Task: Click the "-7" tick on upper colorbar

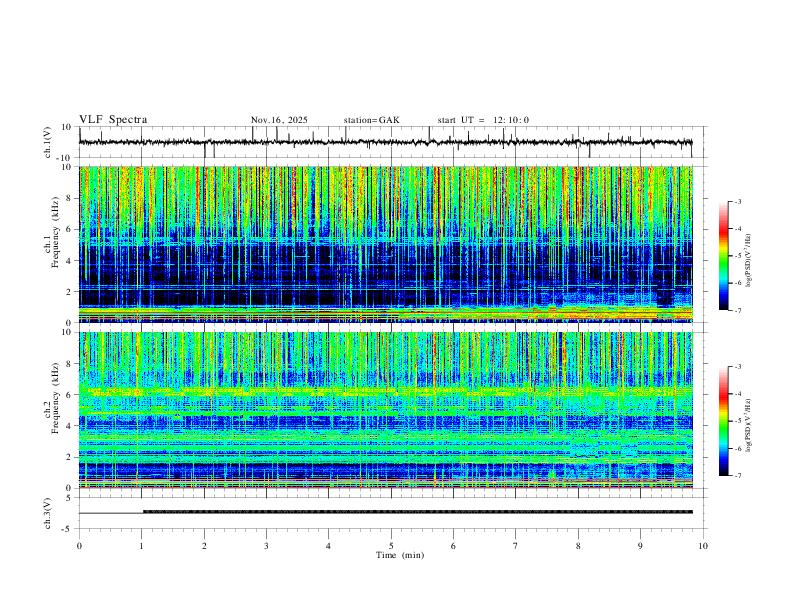Action: tap(737, 310)
